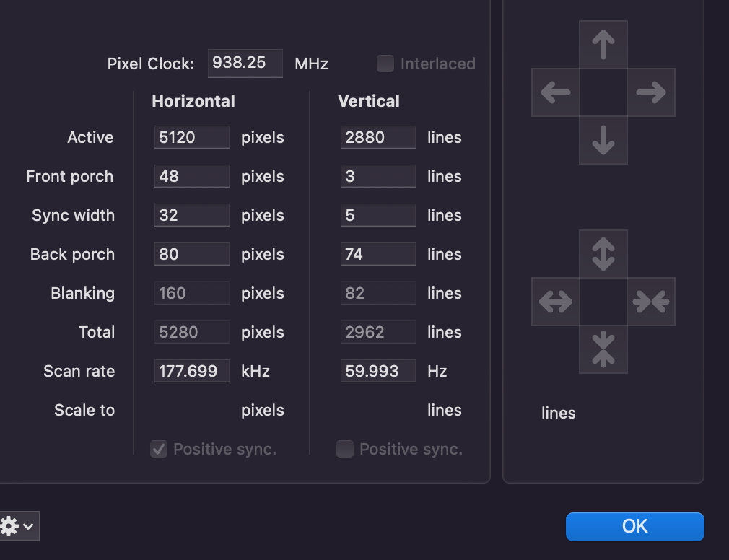Viewport: 729px width, 560px height.
Task: Toggle the Interlaced checkbox
Action: click(x=385, y=64)
